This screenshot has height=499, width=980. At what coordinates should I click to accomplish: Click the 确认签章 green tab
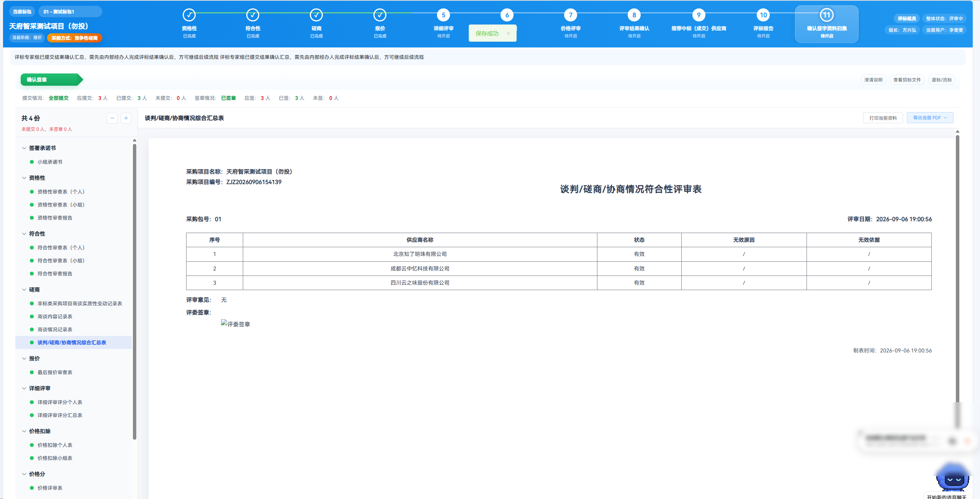pos(52,80)
